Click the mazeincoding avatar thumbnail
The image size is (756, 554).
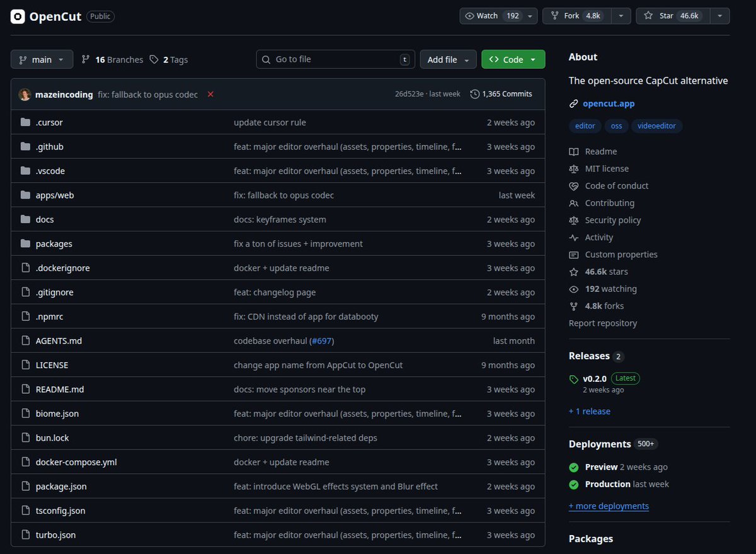[x=25, y=95]
